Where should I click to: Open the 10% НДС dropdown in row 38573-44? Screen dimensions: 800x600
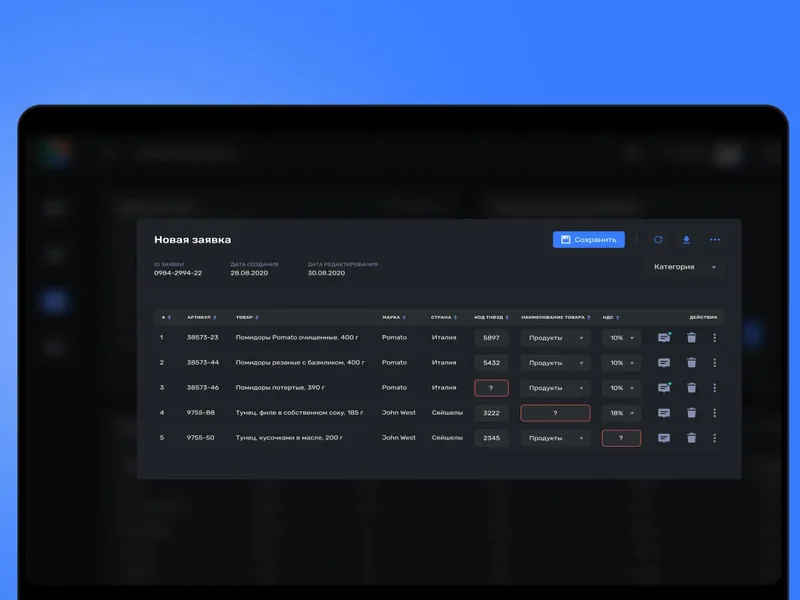[621, 363]
